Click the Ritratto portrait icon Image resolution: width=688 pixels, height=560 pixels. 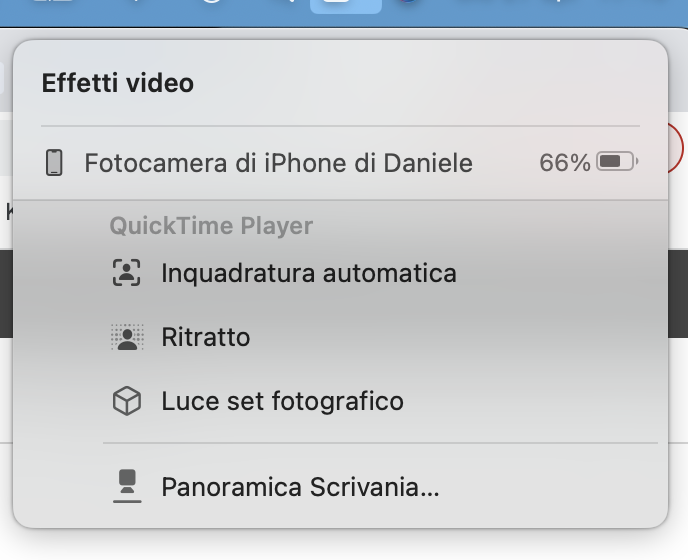[126, 338]
